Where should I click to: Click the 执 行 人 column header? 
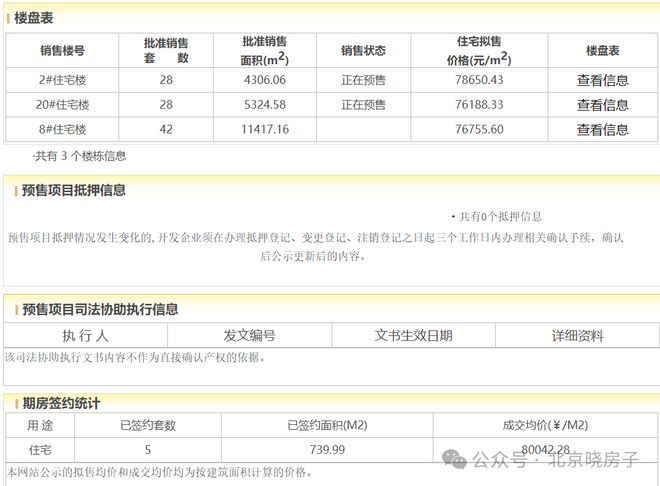pyautogui.click(x=85, y=336)
